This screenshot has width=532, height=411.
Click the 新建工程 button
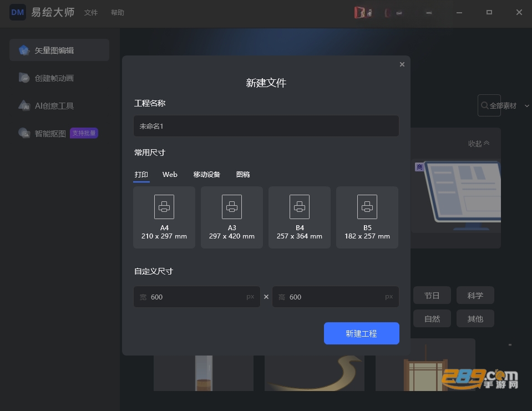361,333
